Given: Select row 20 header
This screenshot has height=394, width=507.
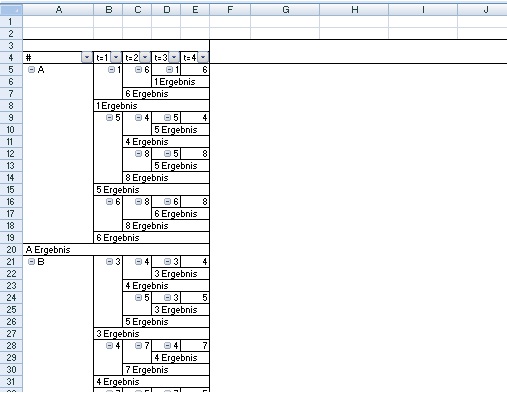Looking at the screenshot, I should (x=11, y=250).
